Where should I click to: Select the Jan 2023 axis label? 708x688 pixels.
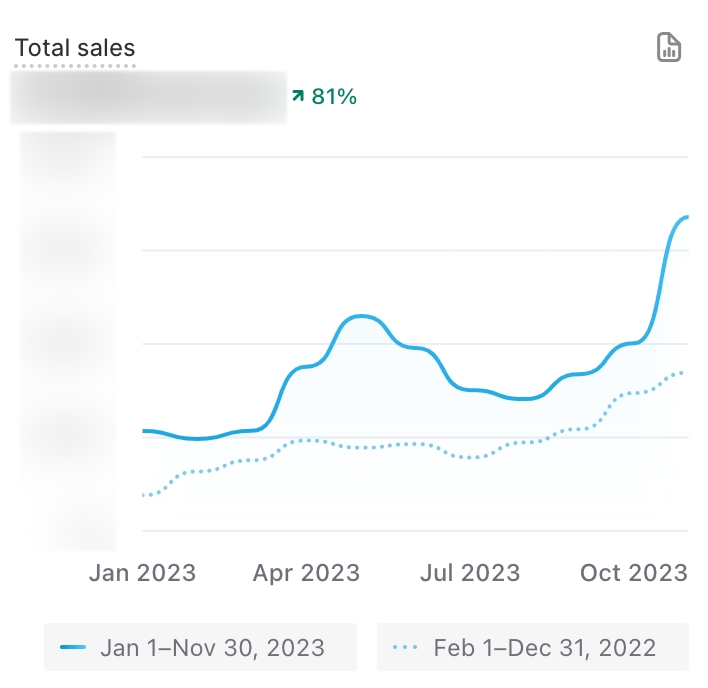(144, 573)
